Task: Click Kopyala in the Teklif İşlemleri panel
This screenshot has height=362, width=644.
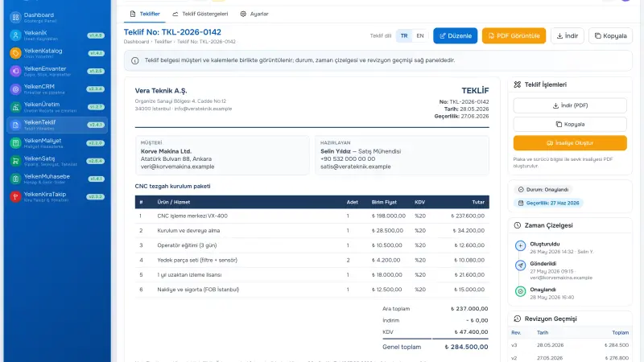Action: (x=570, y=125)
